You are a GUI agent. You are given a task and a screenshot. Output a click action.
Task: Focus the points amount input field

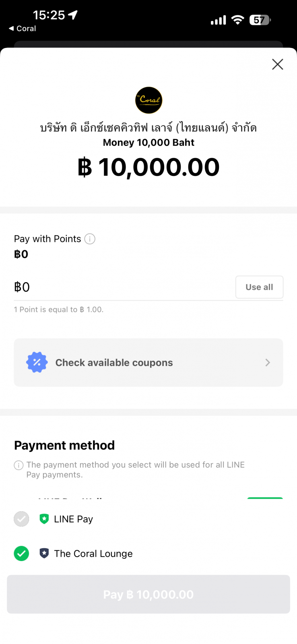[x=121, y=287]
